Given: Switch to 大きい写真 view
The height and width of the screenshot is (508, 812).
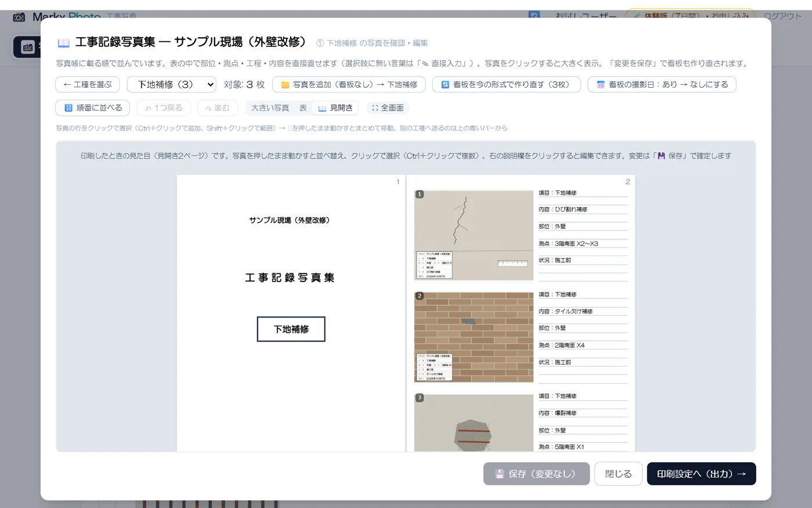Looking at the screenshot, I should tap(270, 108).
